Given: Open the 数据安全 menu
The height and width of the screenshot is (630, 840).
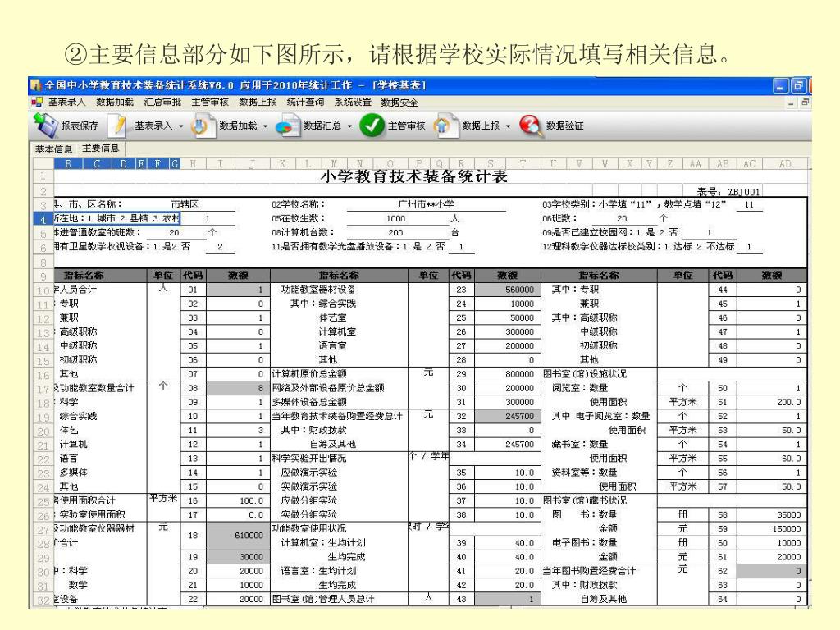Looking at the screenshot, I should click(399, 103).
